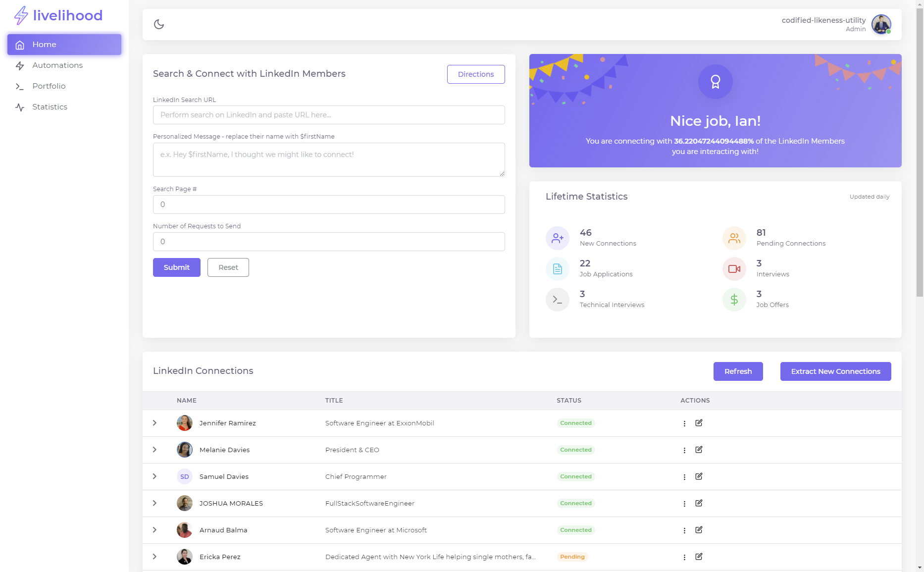This screenshot has height=572, width=924.
Task: Expand Ericka Perez's connection details
Action: [x=154, y=557]
